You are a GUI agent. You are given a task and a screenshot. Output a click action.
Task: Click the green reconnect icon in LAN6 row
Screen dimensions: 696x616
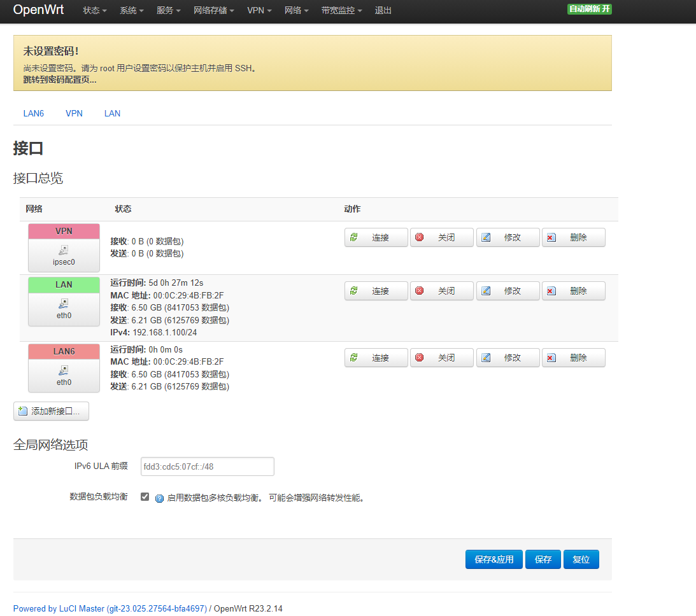click(x=354, y=358)
